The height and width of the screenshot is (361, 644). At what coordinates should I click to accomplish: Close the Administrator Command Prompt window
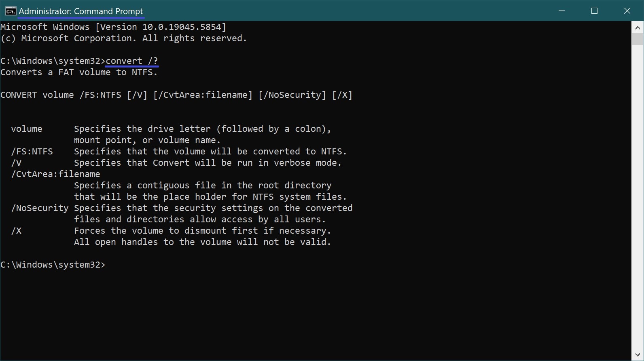tap(627, 11)
